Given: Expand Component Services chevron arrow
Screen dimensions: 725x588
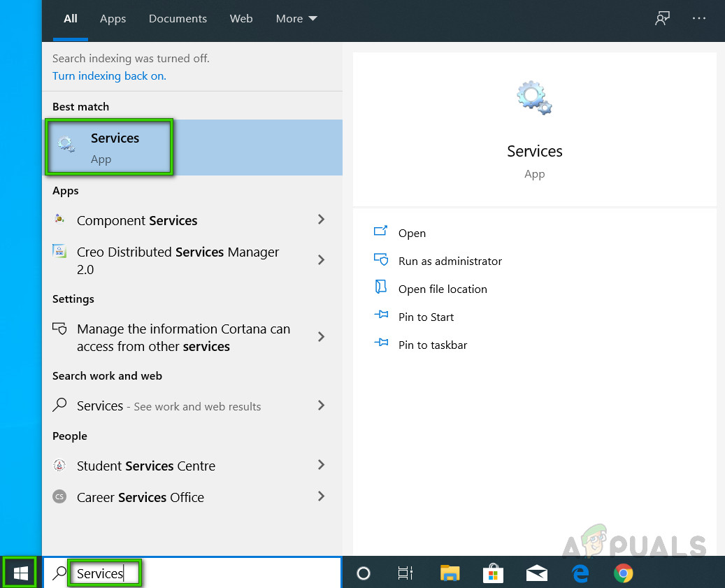Looking at the screenshot, I should pyautogui.click(x=322, y=219).
